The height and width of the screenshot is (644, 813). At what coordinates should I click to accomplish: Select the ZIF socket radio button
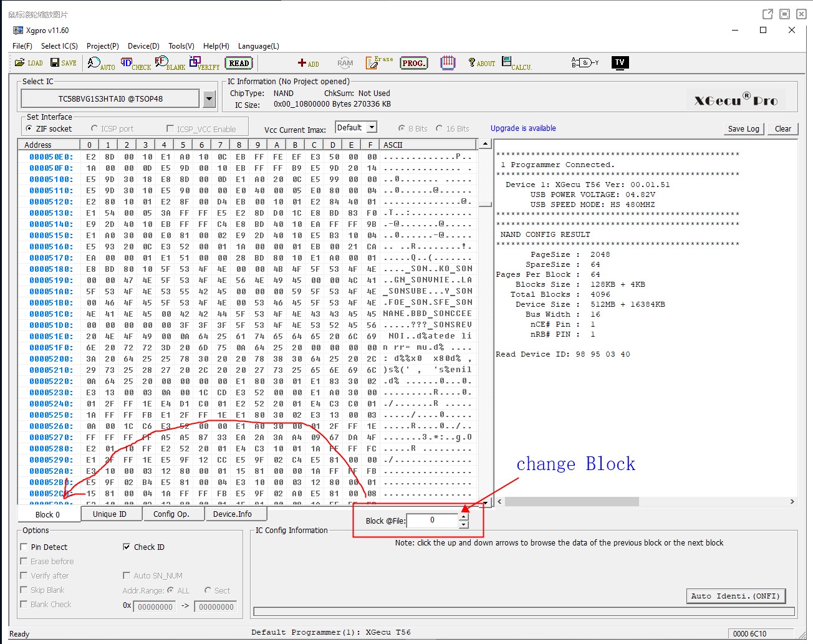pos(29,128)
